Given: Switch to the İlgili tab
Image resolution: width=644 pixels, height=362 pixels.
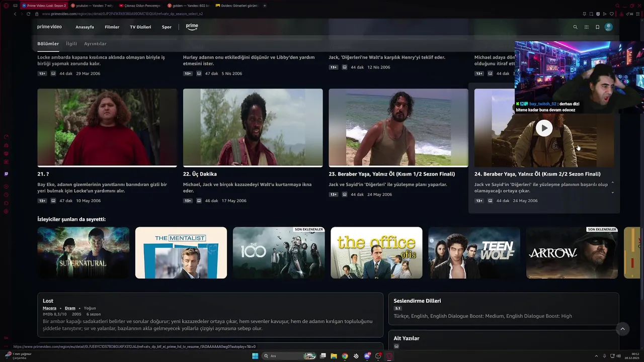Looking at the screenshot, I should 71,44.
